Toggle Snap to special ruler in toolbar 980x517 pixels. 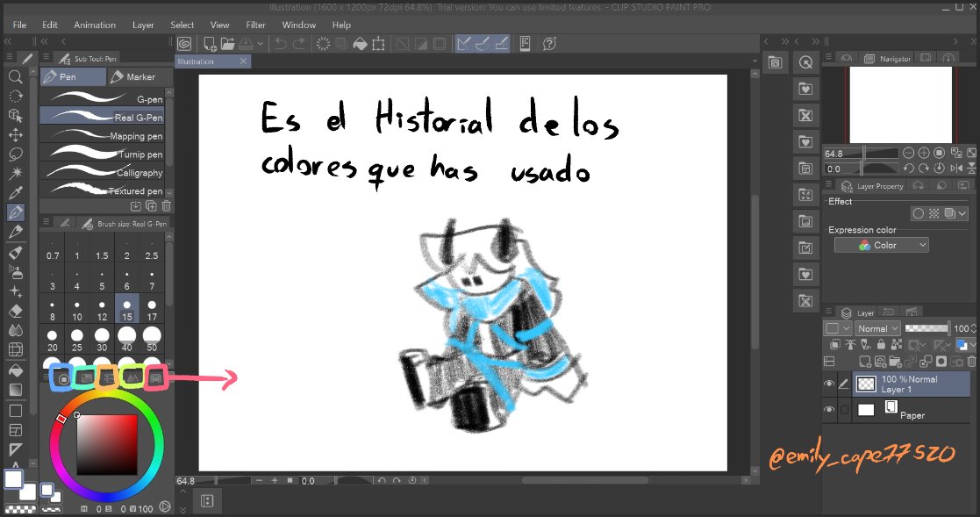[483, 44]
